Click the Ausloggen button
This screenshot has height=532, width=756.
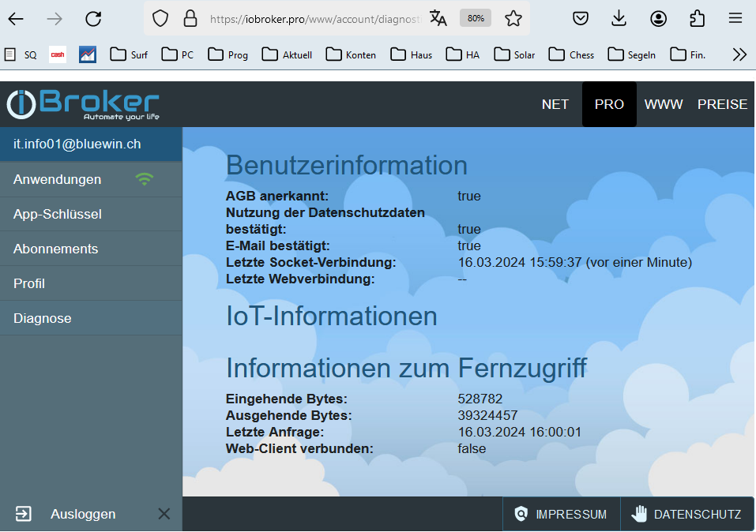tap(83, 514)
